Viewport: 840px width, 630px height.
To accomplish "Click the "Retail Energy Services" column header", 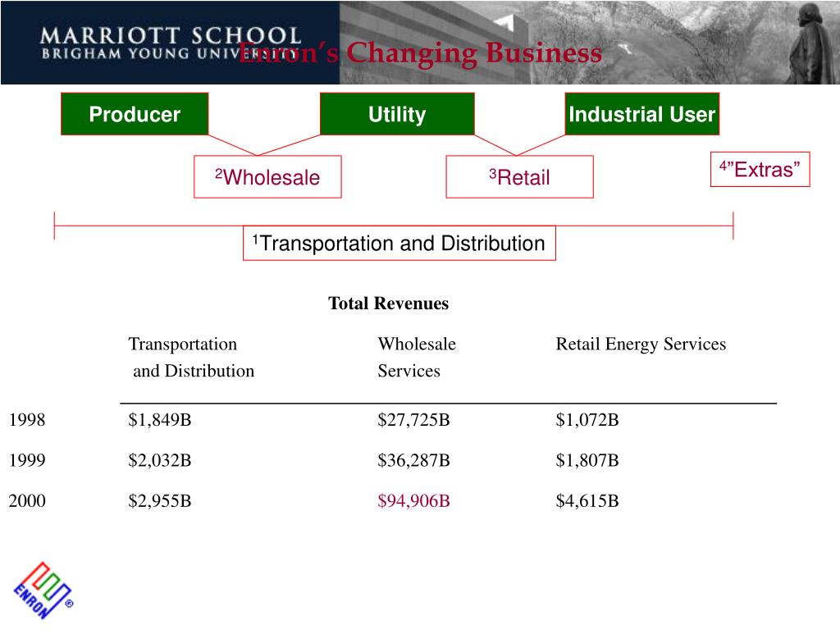I will coord(641,344).
